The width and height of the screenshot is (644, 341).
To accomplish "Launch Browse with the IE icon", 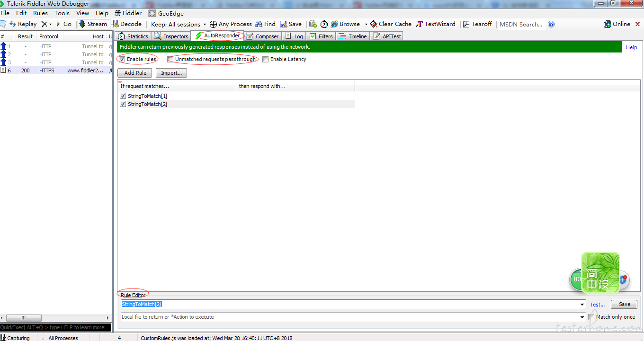I will [345, 24].
